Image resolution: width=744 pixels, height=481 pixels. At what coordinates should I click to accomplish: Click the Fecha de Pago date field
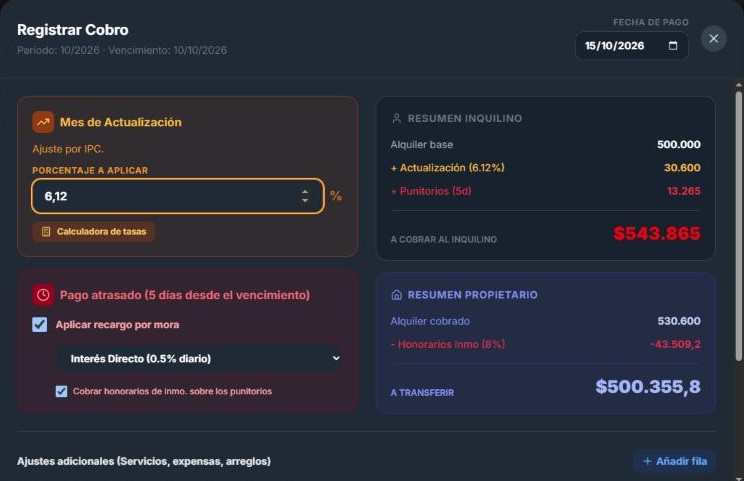pyautogui.click(x=632, y=46)
